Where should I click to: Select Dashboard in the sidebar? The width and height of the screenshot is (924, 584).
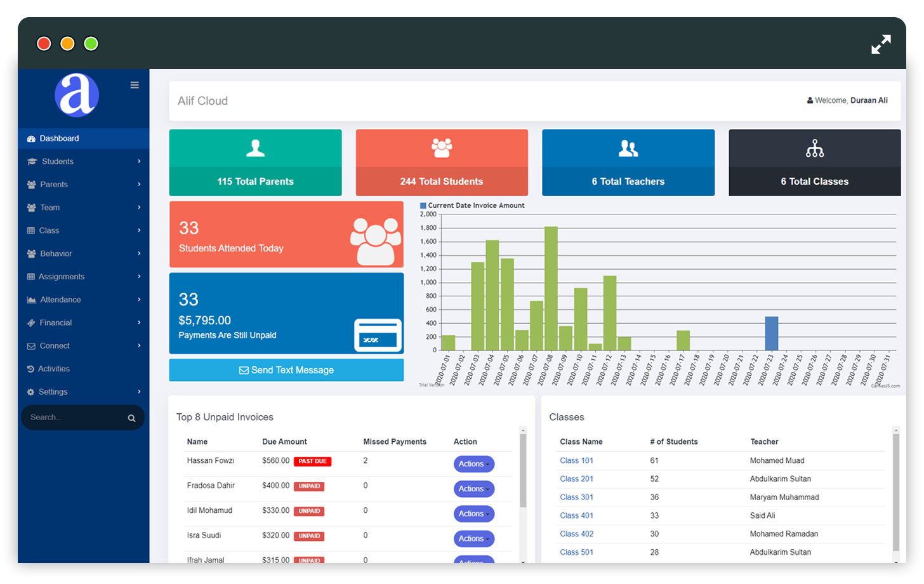(58, 138)
